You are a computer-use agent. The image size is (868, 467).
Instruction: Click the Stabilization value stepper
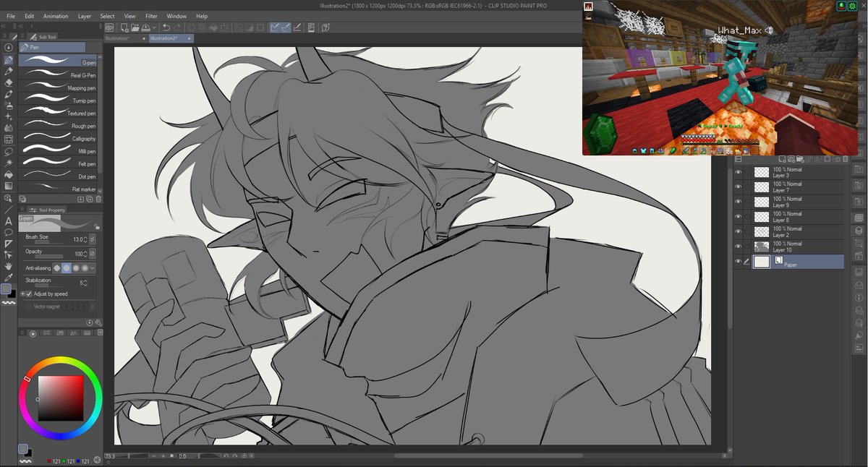pyautogui.click(x=85, y=283)
